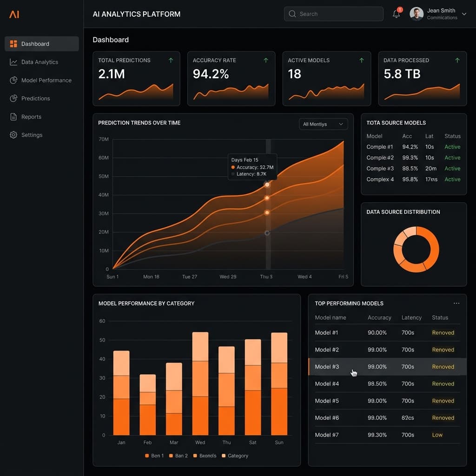This screenshot has width=476, height=476.
Task: Click the Accuracy Rate 94.2% card
Action: click(x=231, y=79)
